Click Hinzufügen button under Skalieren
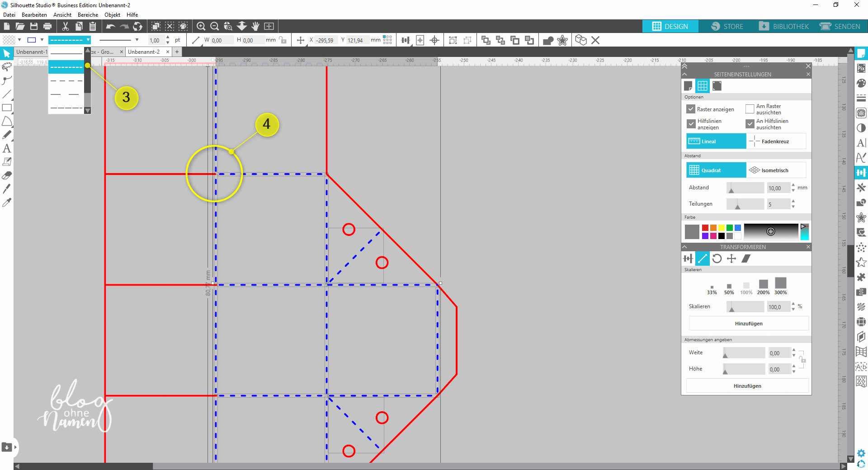Screen dimensions: 868x470 748,324
